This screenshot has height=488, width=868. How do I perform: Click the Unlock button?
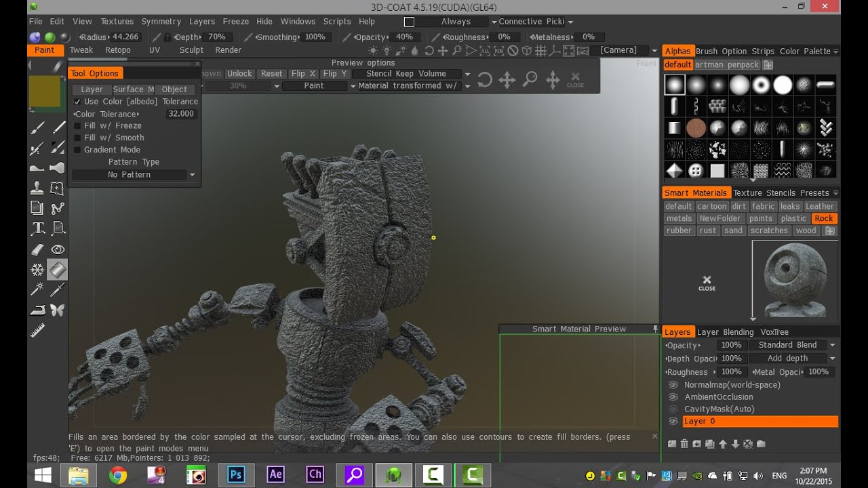pyautogui.click(x=239, y=74)
